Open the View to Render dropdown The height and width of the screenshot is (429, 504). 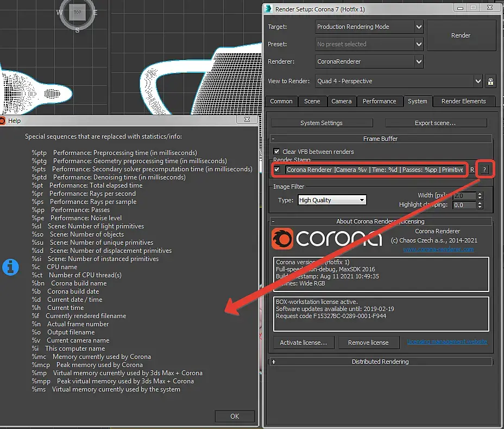pos(399,81)
